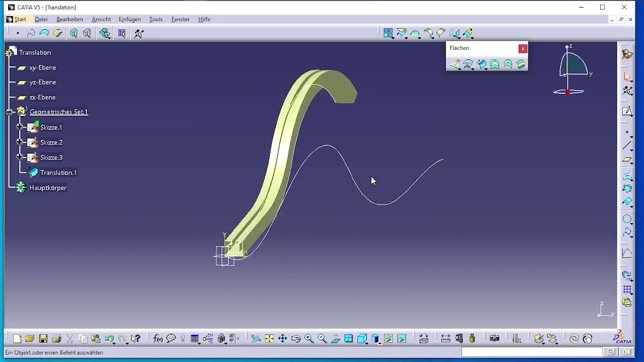644x362 pixels.
Task: Click the Fly mode airplane icon
Action: click(x=256, y=339)
